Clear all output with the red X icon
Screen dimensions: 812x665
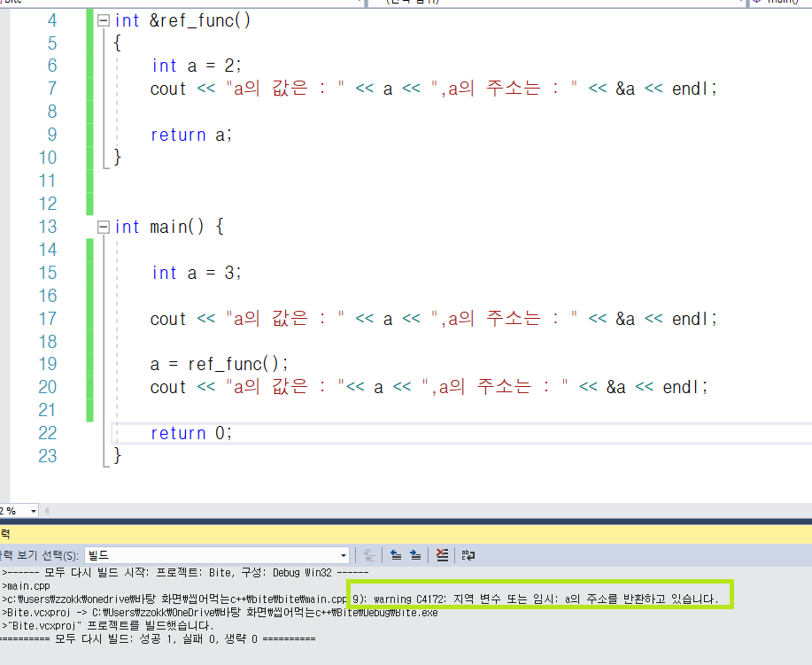point(442,555)
